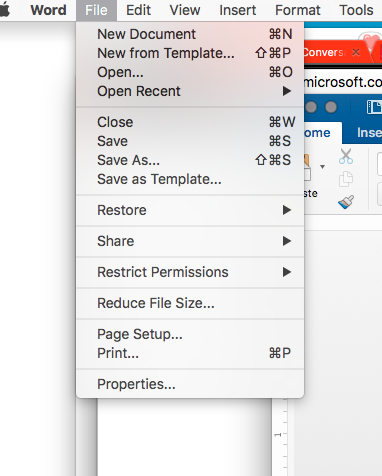Open the Insert ribbon tab
Viewport: 382px width, 476px height.
click(369, 133)
